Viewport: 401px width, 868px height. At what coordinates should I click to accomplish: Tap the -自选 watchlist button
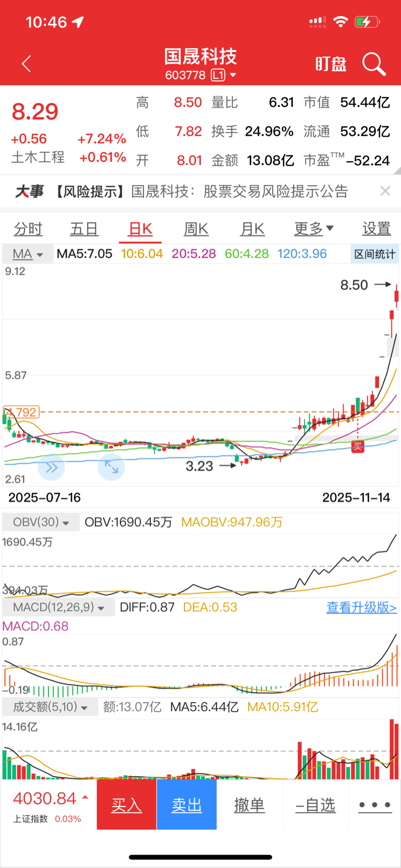tap(315, 805)
